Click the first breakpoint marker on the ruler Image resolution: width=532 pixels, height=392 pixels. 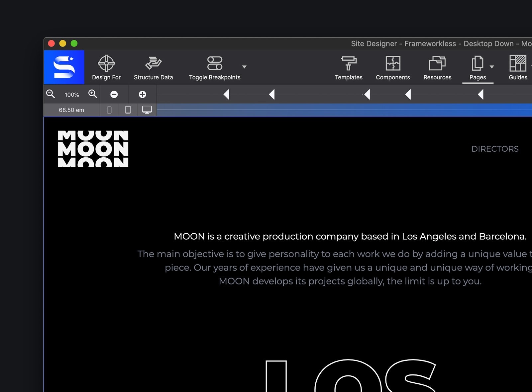pos(227,95)
